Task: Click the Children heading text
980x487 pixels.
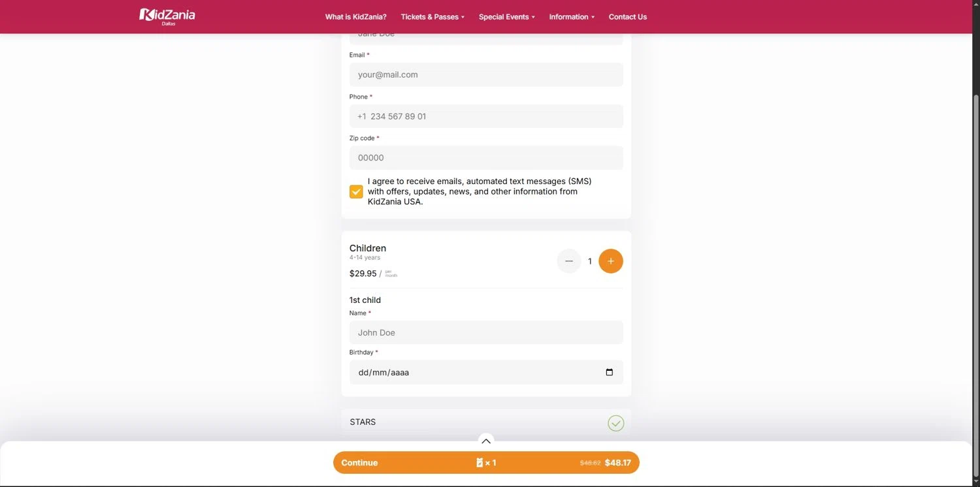Action: 368,248
